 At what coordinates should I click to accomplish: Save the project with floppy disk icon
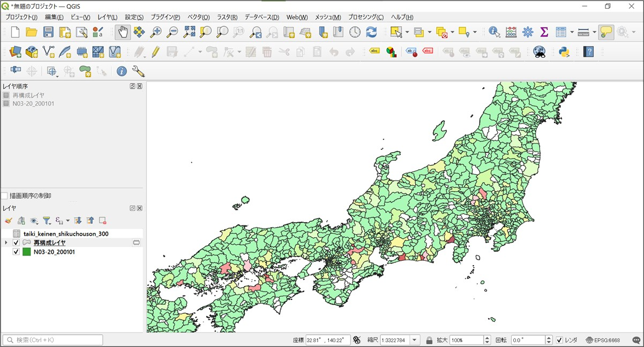click(48, 32)
